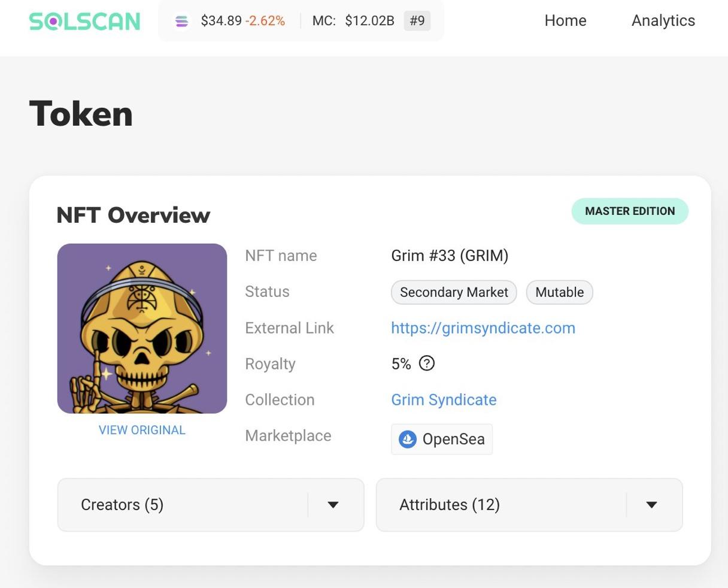This screenshot has height=588, width=728.
Task: Click the -2.62% price change
Action: 265,21
